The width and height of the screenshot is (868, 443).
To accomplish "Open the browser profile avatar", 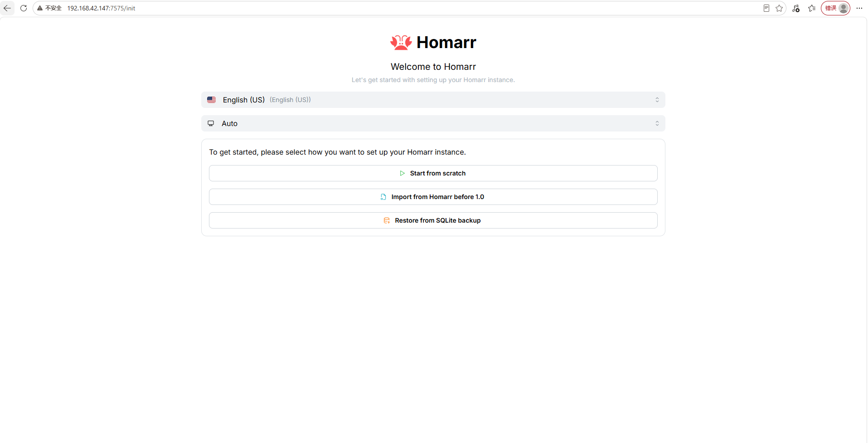I will coord(844,8).
